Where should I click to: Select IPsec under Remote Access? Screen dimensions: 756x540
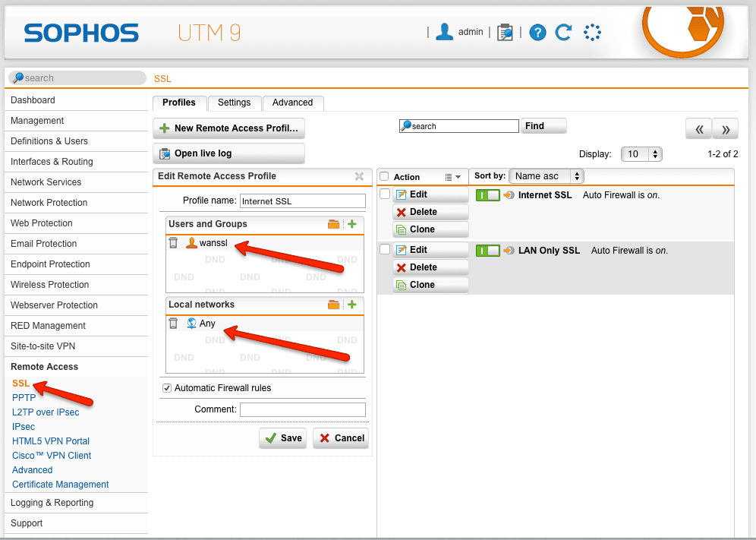pyautogui.click(x=23, y=427)
